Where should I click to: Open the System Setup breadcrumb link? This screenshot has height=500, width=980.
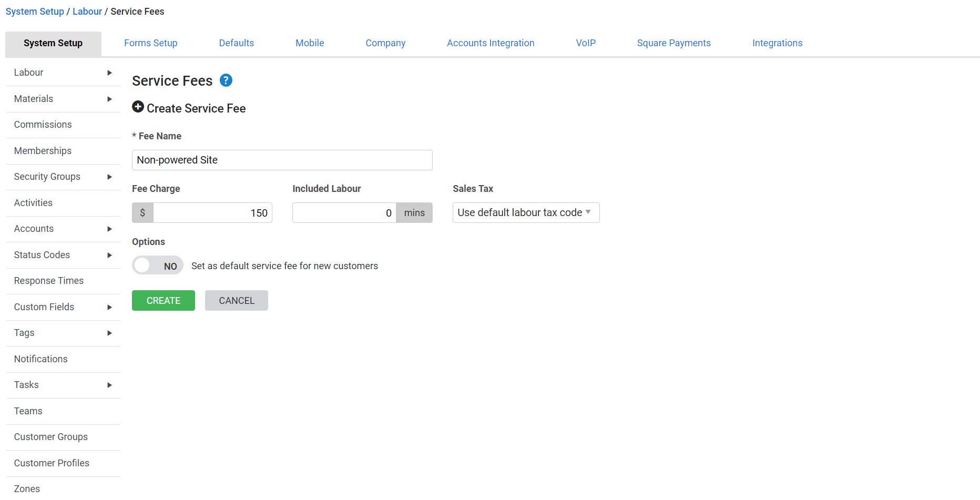click(35, 11)
